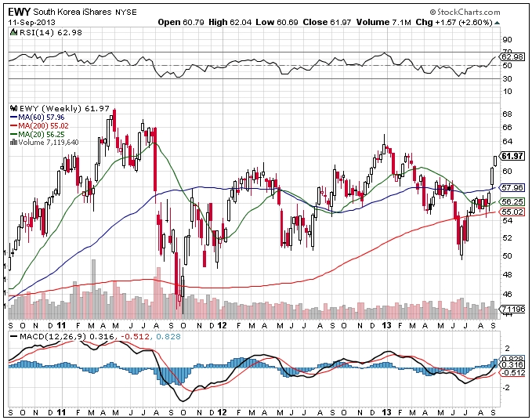The width and height of the screenshot is (532, 420).
Task: Click the 13 year label below price panel
Action: (386, 326)
